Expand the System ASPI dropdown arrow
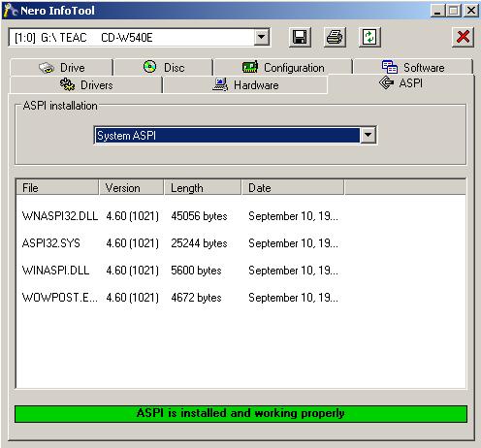Viewport: 481px width, 448px height. (x=368, y=135)
